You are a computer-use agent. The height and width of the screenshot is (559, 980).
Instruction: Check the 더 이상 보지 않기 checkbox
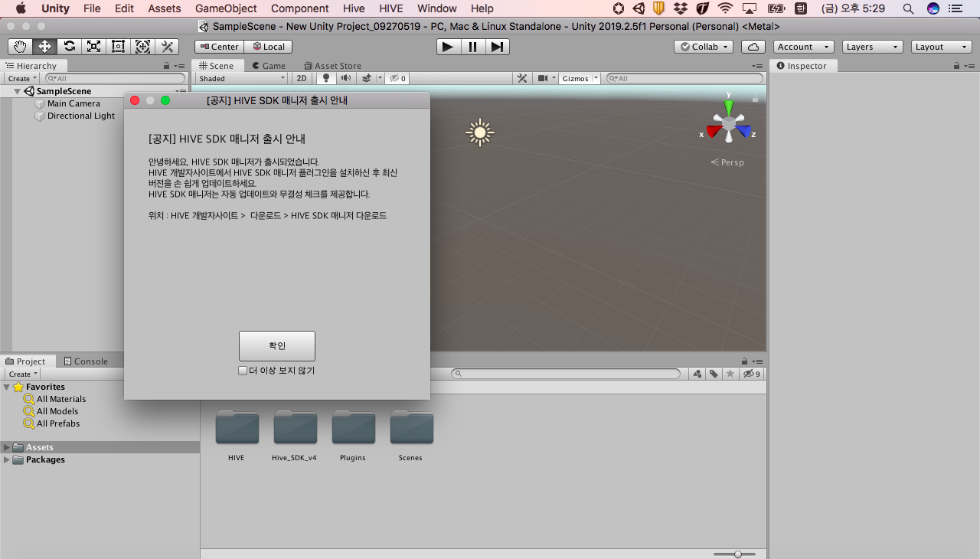click(x=243, y=371)
